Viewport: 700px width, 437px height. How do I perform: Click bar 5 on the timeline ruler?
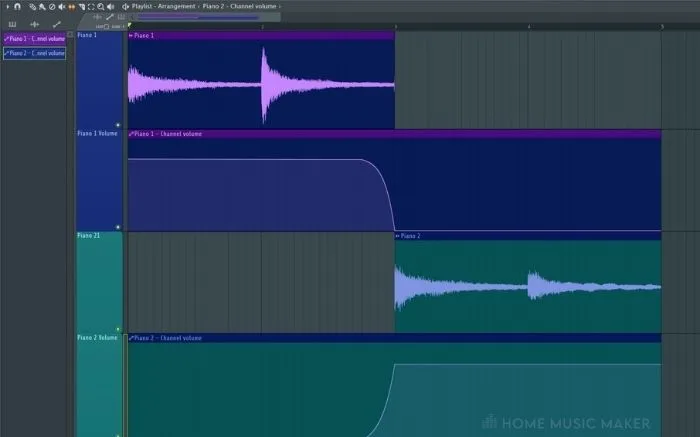click(662, 27)
